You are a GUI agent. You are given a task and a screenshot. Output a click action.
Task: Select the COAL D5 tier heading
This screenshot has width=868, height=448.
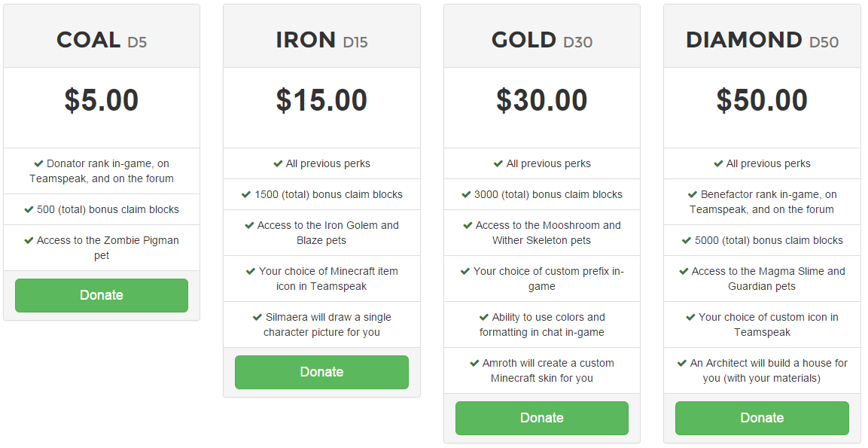tap(102, 40)
